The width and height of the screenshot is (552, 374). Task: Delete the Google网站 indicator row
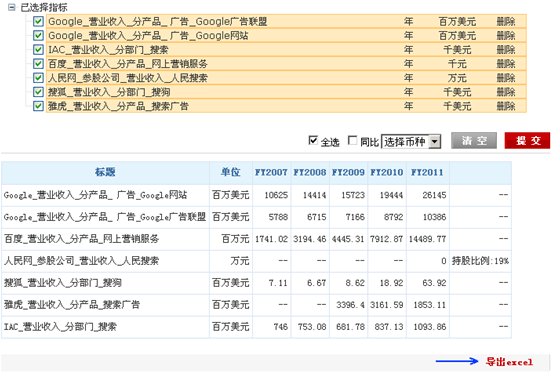[506, 36]
